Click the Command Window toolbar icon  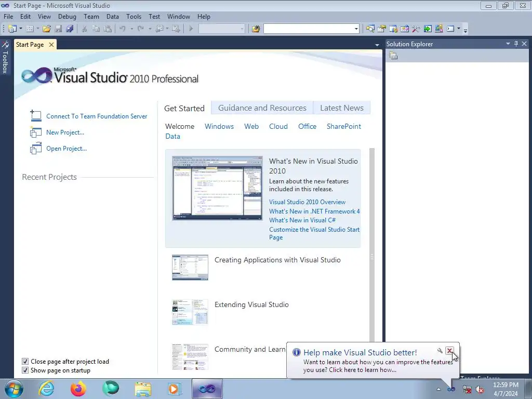(450, 29)
